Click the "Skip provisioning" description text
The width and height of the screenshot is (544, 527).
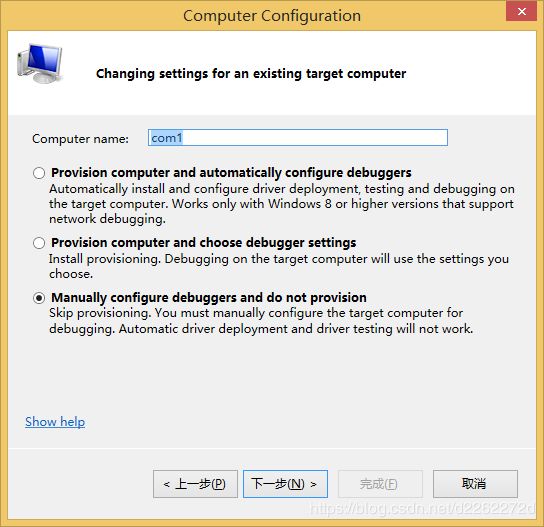tap(261, 321)
